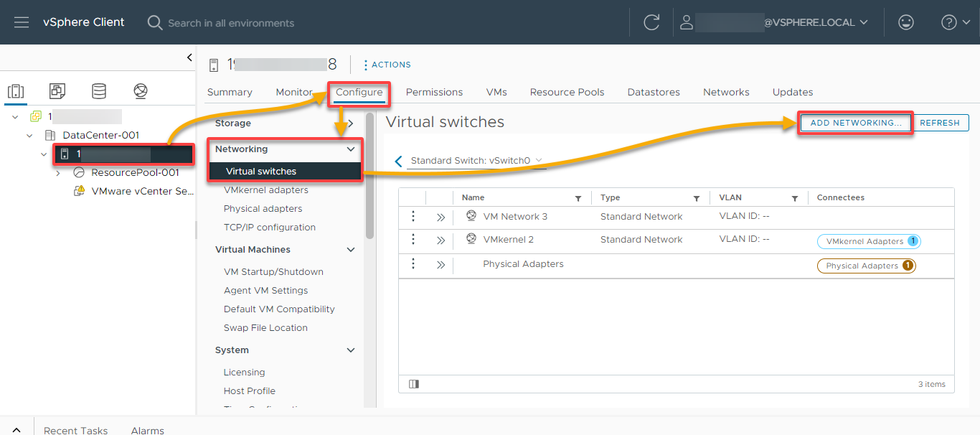The width and height of the screenshot is (980, 435).
Task: Click the VM Network 3 port group icon
Action: pyautogui.click(x=471, y=216)
